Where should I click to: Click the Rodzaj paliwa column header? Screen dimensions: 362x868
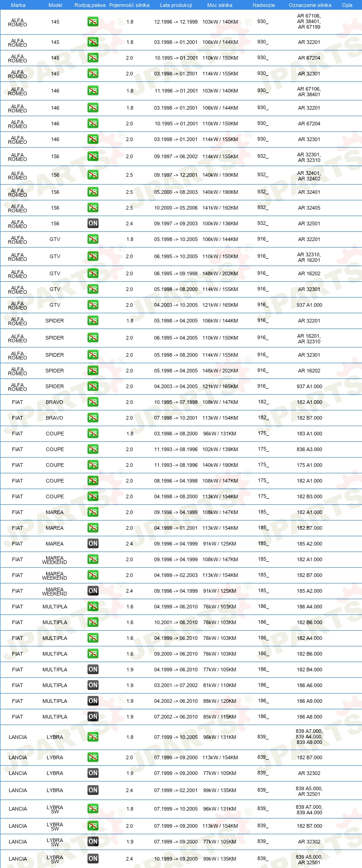[x=90, y=5]
